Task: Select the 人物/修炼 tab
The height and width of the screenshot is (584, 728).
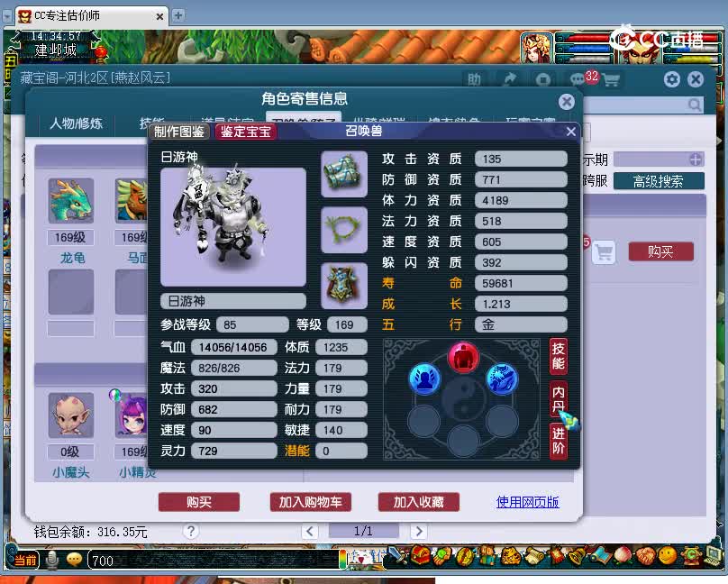Action: (77, 123)
